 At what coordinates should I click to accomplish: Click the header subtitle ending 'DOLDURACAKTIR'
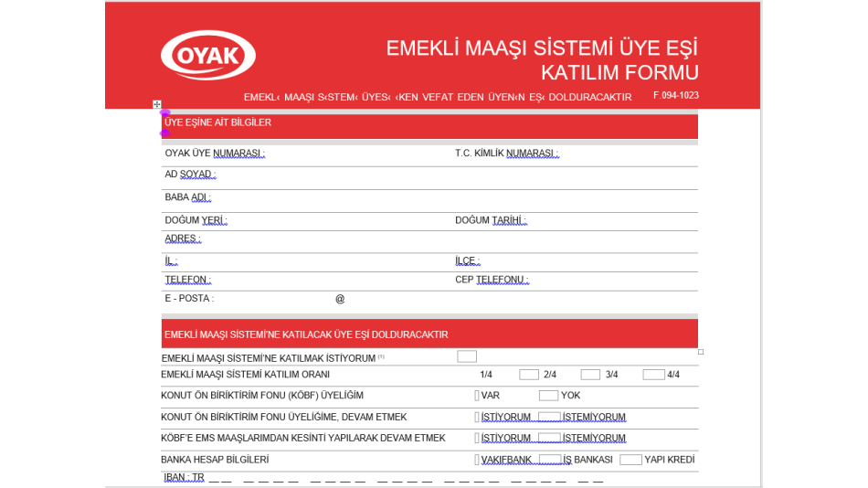pos(438,97)
